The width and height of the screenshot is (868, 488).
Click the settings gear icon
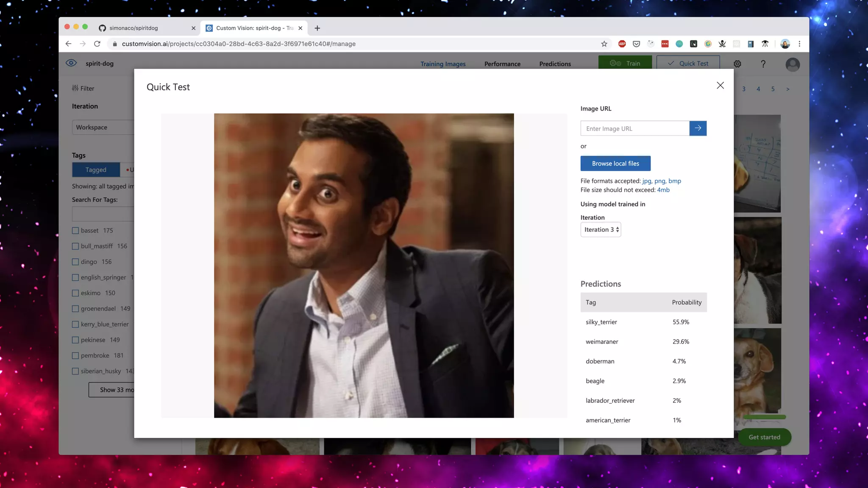click(737, 64)
